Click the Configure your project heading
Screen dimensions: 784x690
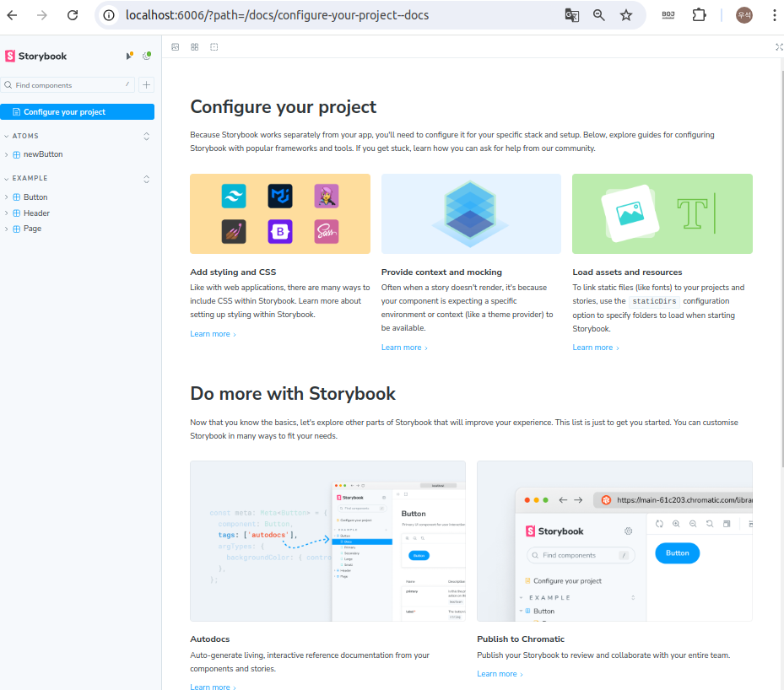(283, 107)
